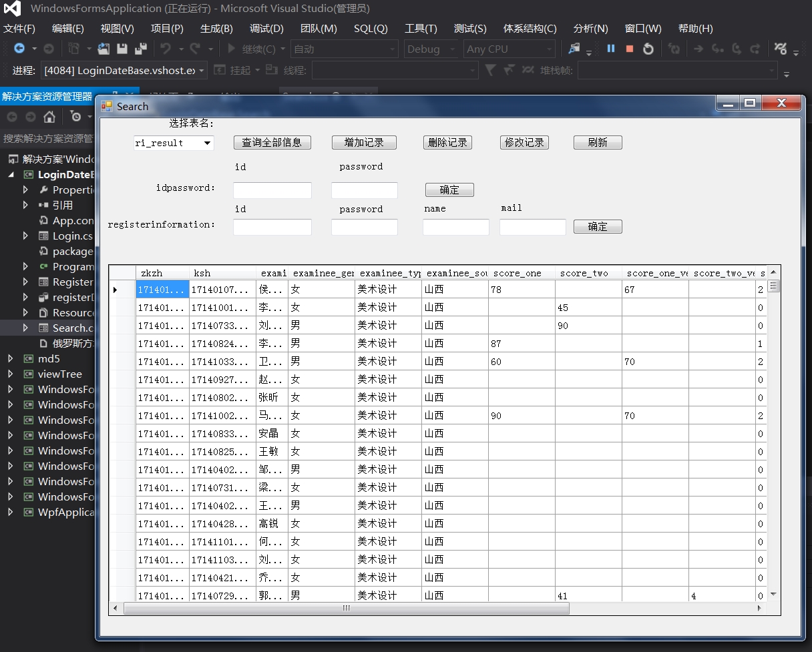812x652 pixels.
Task: Restart debugging with the circular arrow icon
Action: pos(648,49)
